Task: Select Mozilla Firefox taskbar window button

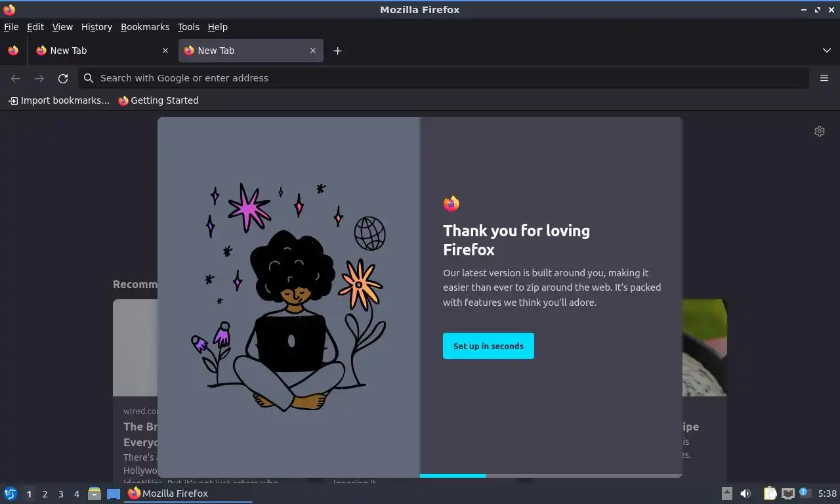Action: [189, 493]
